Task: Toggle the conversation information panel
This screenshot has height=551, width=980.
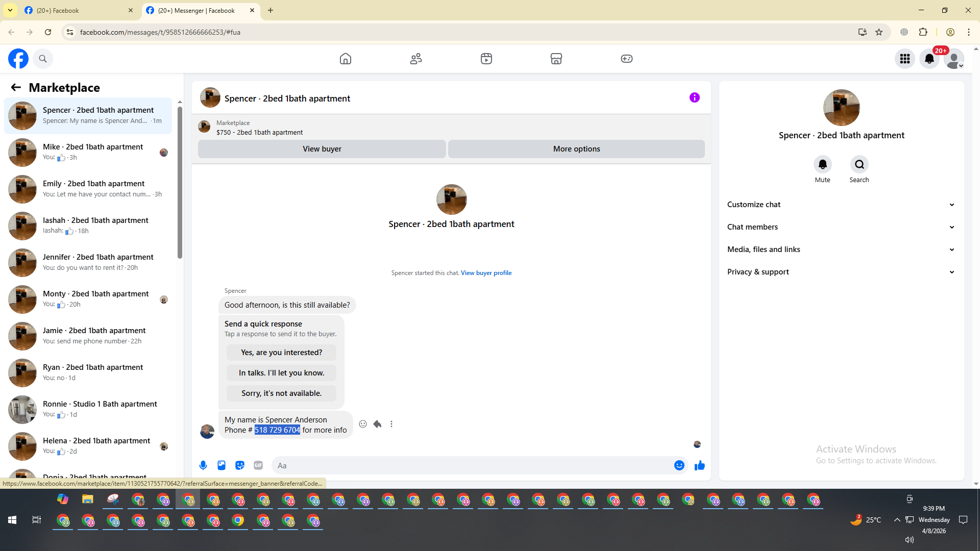Action: pos(694,97)
